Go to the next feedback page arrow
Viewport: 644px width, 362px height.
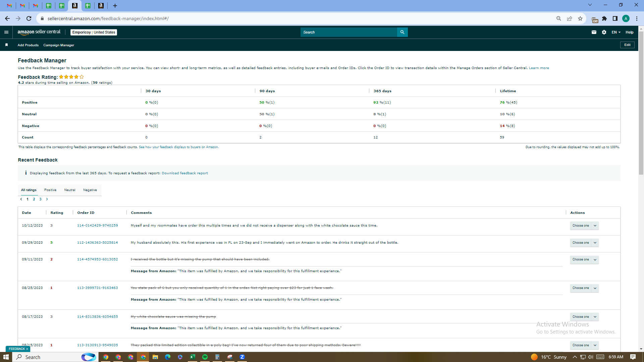47,199
